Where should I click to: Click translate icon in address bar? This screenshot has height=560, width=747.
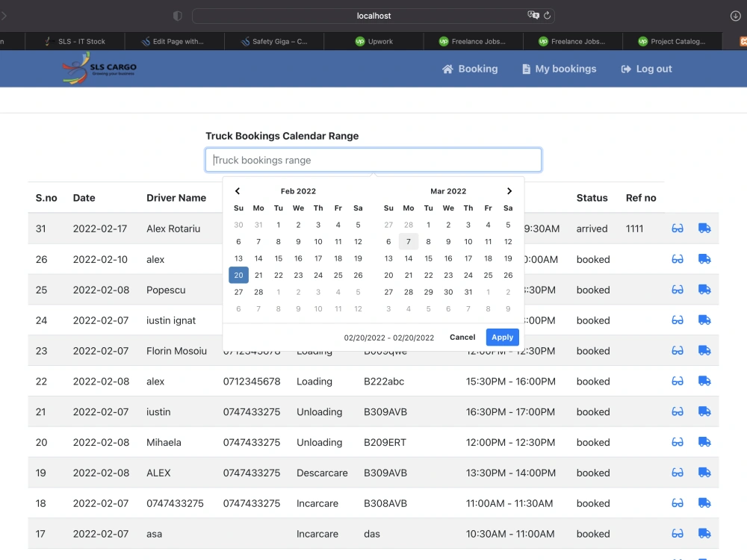coord(533,15)
